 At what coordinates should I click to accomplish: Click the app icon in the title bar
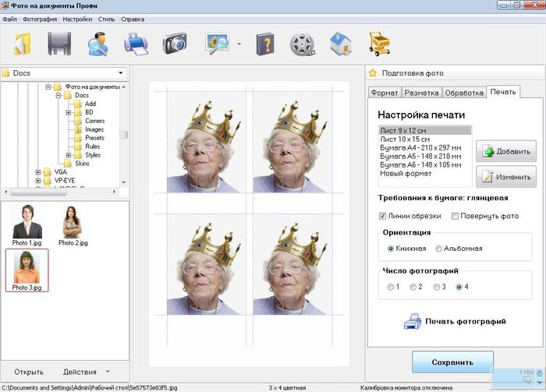[x=5, y=5]
